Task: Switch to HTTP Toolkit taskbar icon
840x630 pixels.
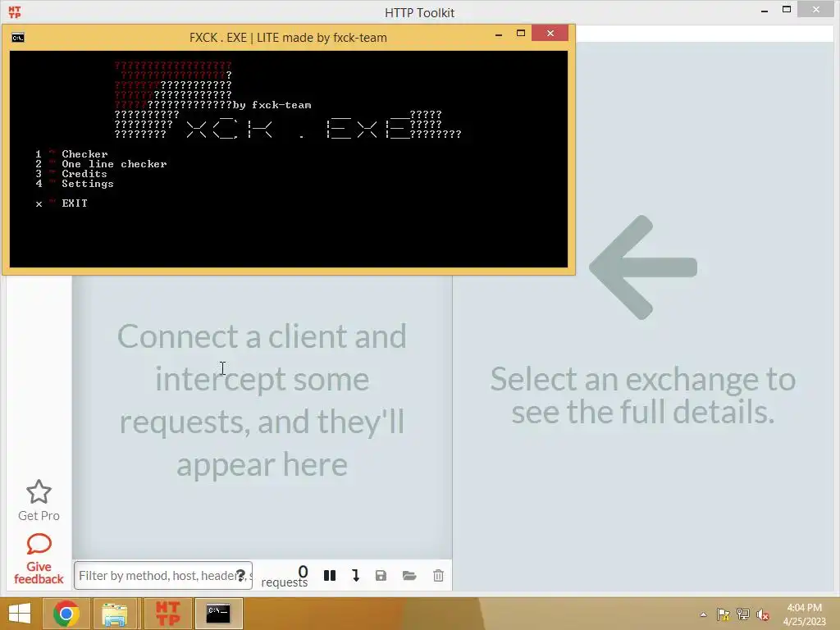Action: click(x=167, y=614)
